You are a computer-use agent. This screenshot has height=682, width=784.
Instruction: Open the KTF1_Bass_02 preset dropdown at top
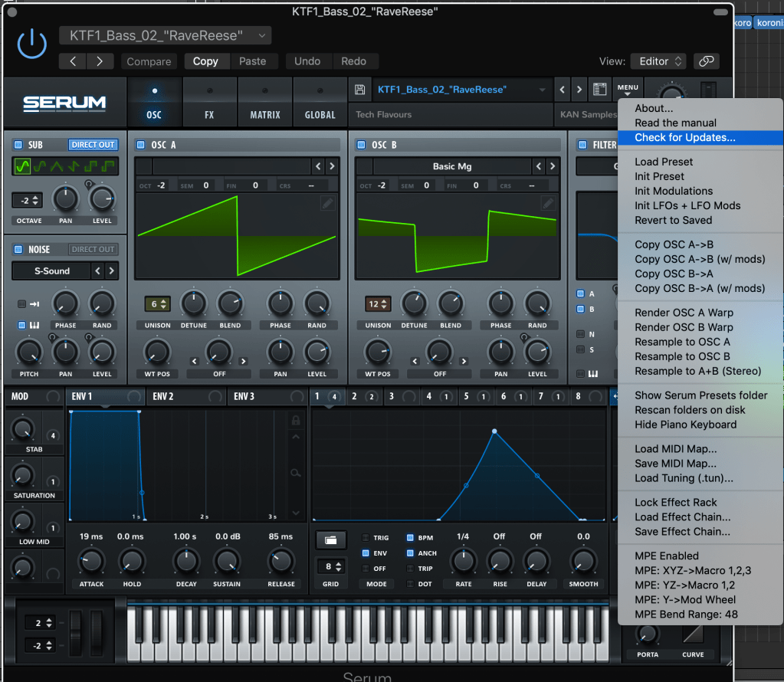tap(165, 35)
